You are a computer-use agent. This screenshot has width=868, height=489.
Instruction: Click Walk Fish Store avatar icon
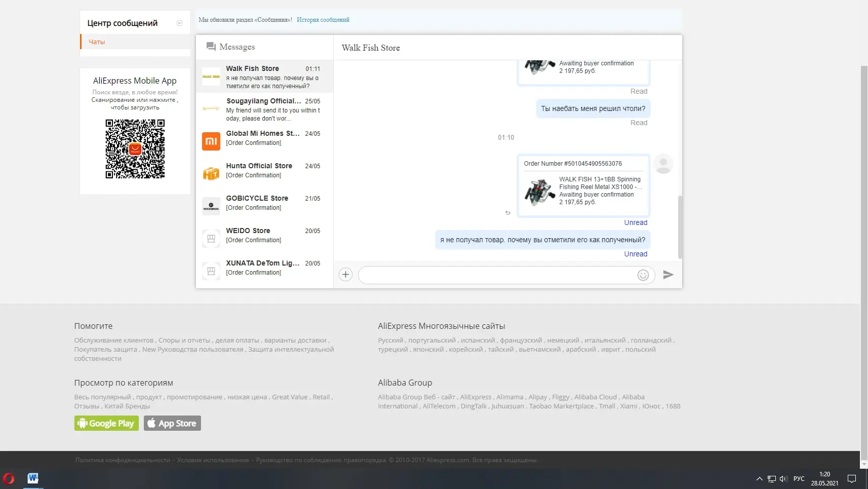coord(211,77)
